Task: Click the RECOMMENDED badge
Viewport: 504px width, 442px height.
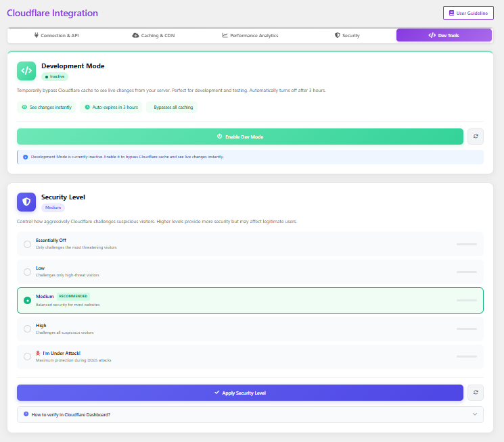Action: [73, 296]
